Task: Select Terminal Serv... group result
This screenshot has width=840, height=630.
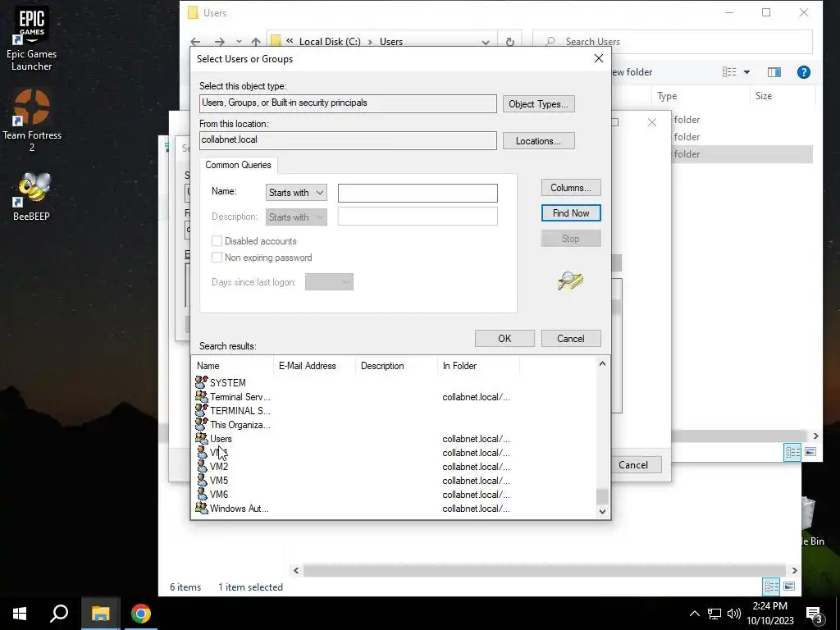Action: 240,397
